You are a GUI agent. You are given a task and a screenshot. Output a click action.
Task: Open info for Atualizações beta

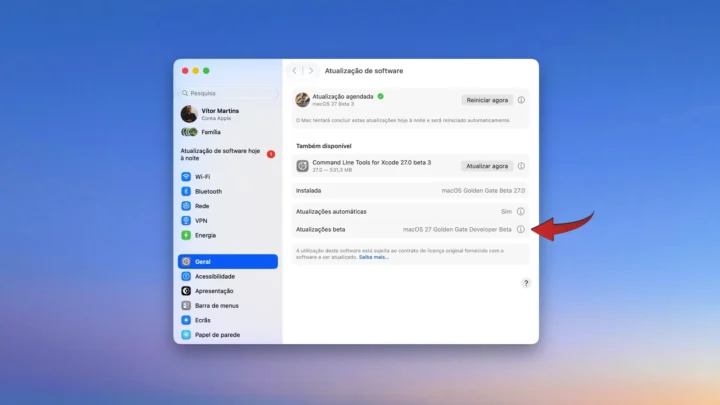(521, 229)
